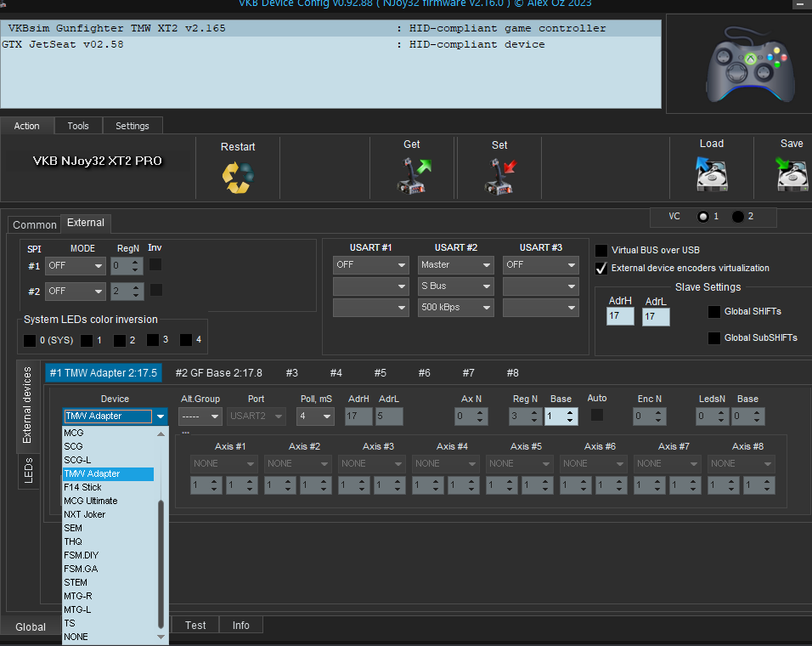Open USART #3 mode dropdown showing OFF
Viewport: 812px width, 646px height.
541,264
